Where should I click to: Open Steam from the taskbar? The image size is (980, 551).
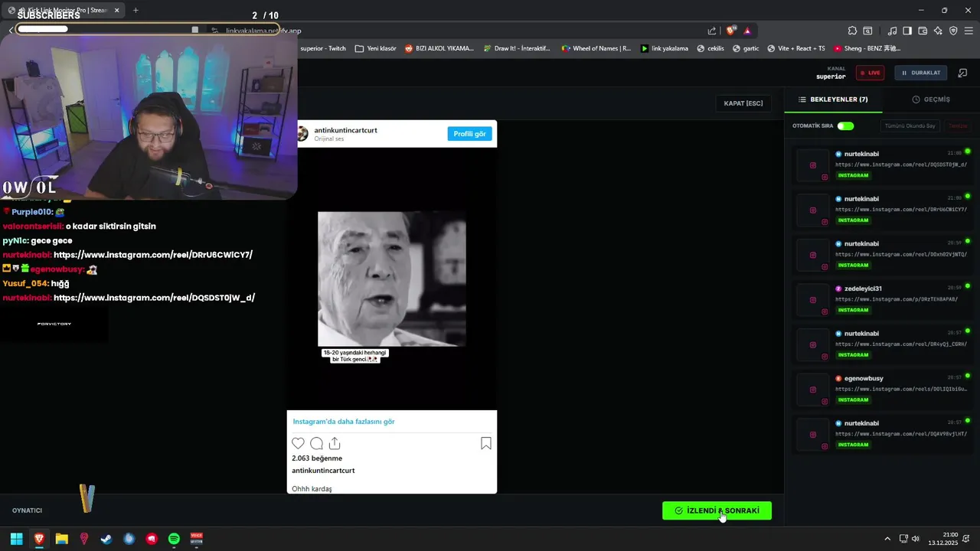(106, 539)
